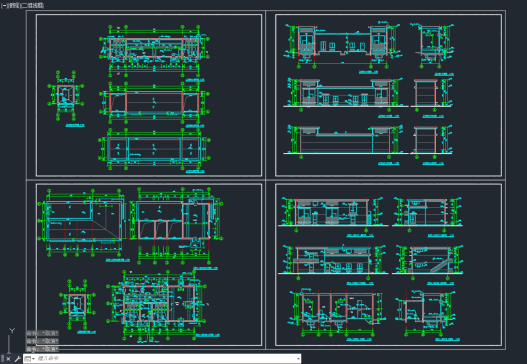Click the command line drag grip handle
527x364 pixels.
click(2, 358)
